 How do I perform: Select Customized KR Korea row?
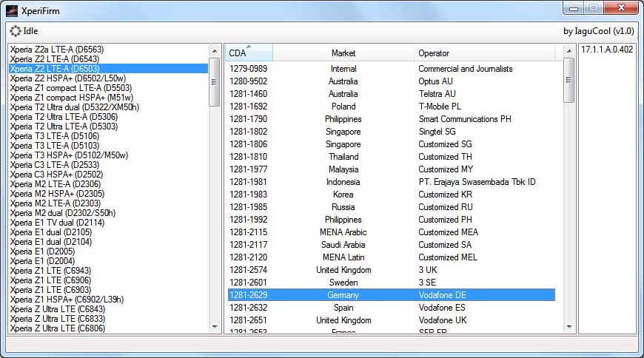click(392, 195)
